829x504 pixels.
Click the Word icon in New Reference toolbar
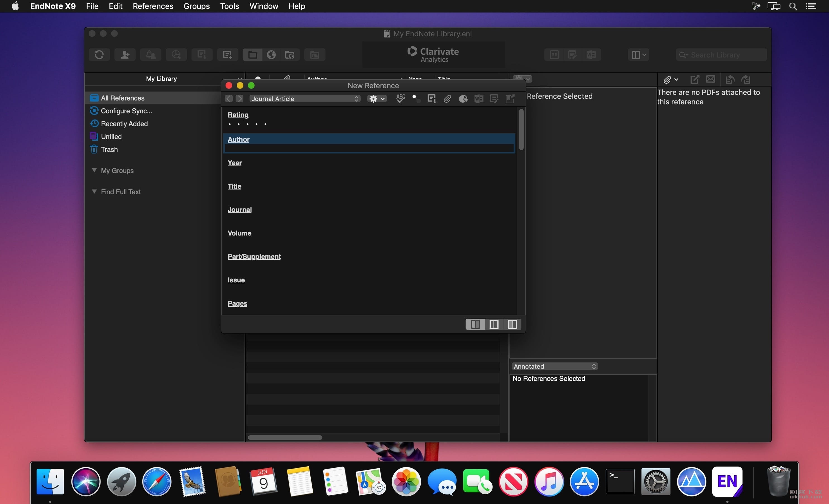[x=479, y=99]
